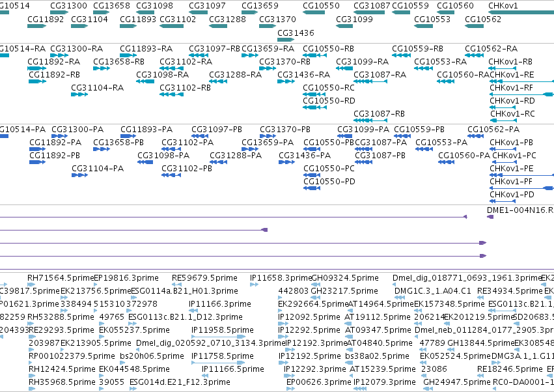Open EST RH12424.5prime

tap(62, 369)
